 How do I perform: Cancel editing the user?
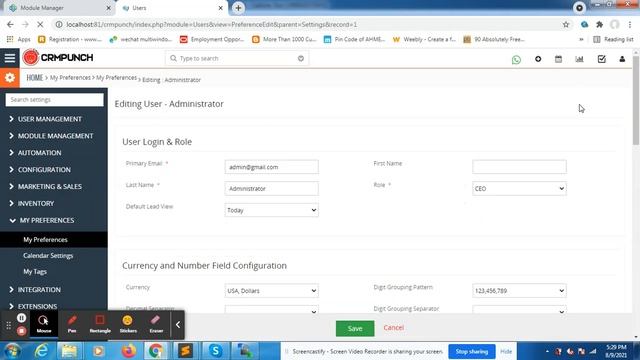[x=393, y=328]
